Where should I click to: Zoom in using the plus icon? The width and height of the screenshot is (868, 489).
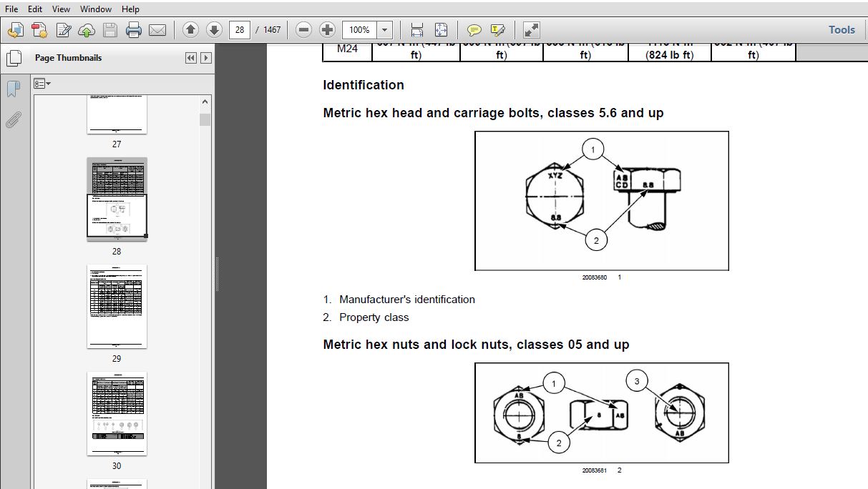click(327, 30)
